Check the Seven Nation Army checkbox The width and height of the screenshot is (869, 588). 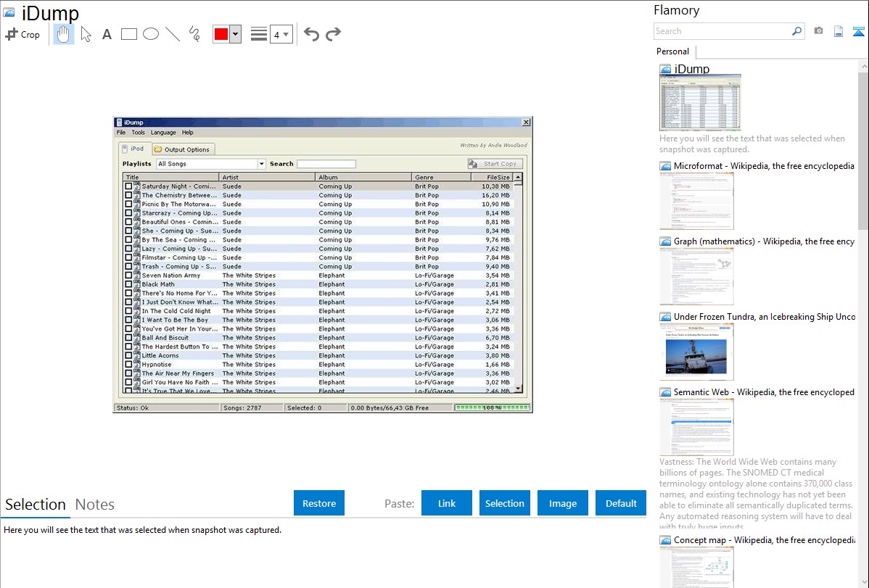click(128, 276)
